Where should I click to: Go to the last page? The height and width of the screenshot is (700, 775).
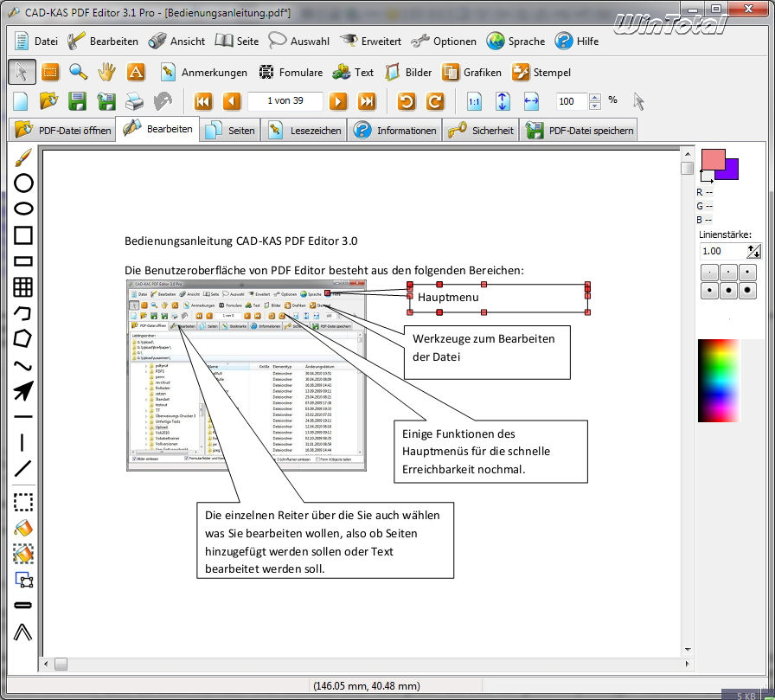[x=367, y=101]
